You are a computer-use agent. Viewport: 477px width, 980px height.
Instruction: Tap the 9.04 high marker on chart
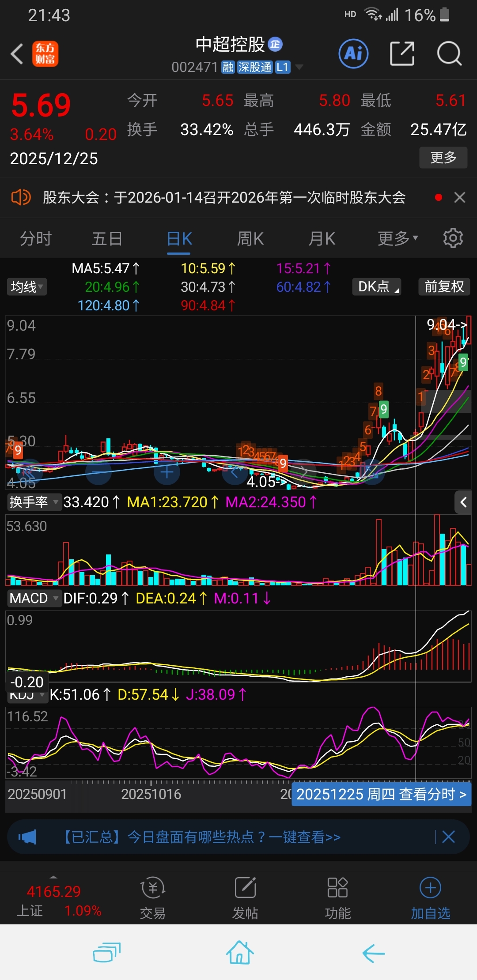click(447, 324)
